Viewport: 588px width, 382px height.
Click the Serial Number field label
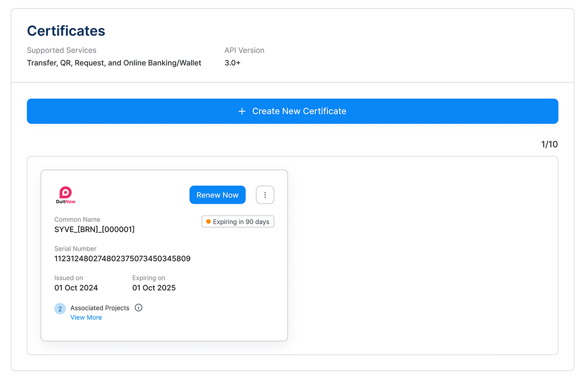click(x=75, y=249)
